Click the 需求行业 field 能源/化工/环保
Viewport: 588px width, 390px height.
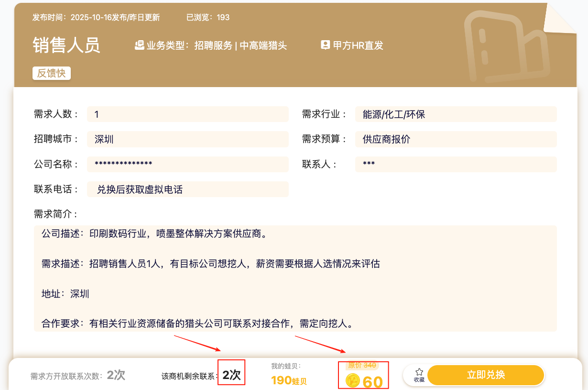(x=456, y=114)
